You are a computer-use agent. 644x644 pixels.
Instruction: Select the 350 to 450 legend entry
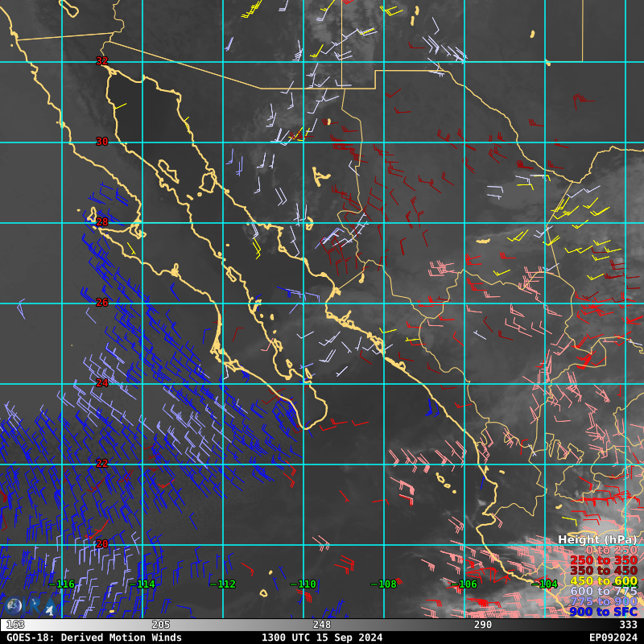point(603,571)
